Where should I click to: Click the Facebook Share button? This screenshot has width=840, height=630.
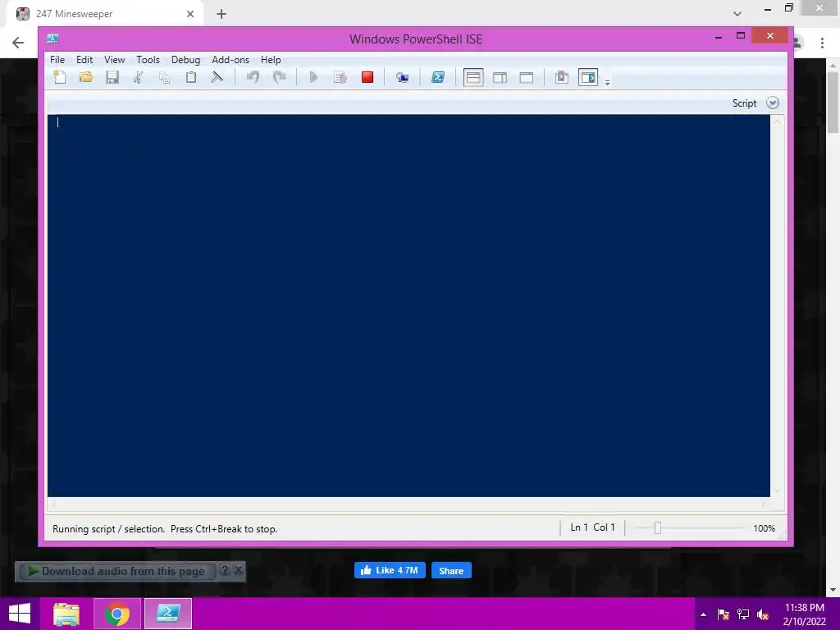[451, 571]
